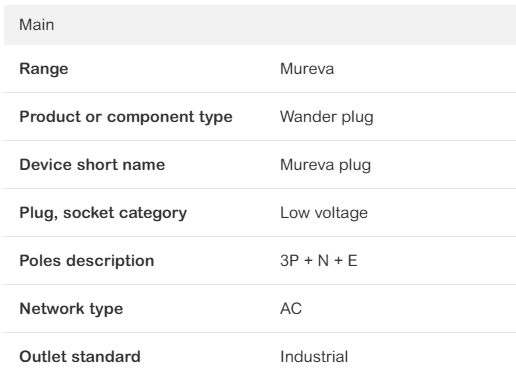This screenshot has width=516, height=373.
Task: Click the Mureva range value
Action: [307, 69]
